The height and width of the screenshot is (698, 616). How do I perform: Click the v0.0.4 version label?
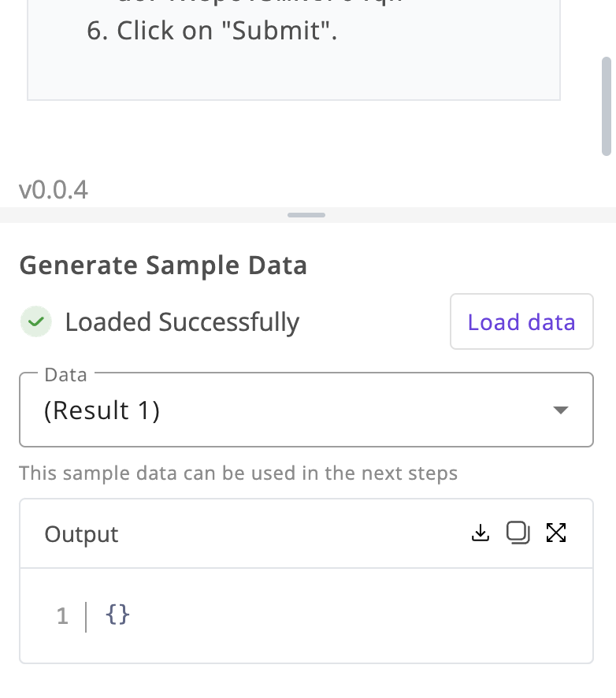(54, 190)
